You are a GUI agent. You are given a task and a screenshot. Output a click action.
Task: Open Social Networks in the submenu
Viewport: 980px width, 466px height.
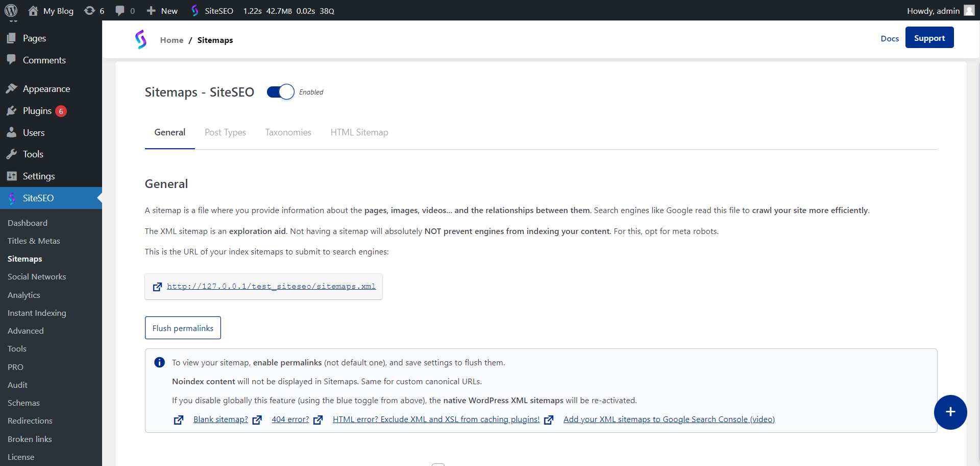tap(37, 276)
